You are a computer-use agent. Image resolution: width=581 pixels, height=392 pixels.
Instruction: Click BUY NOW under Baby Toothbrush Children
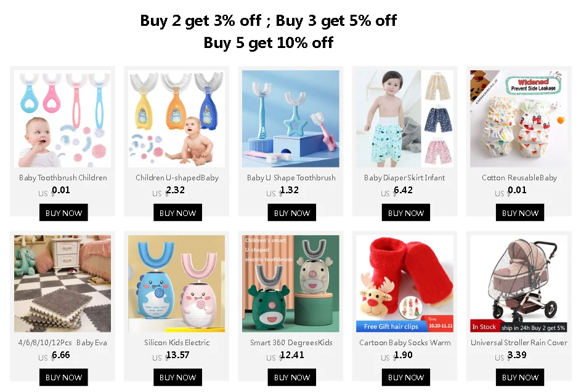[63, 212]
